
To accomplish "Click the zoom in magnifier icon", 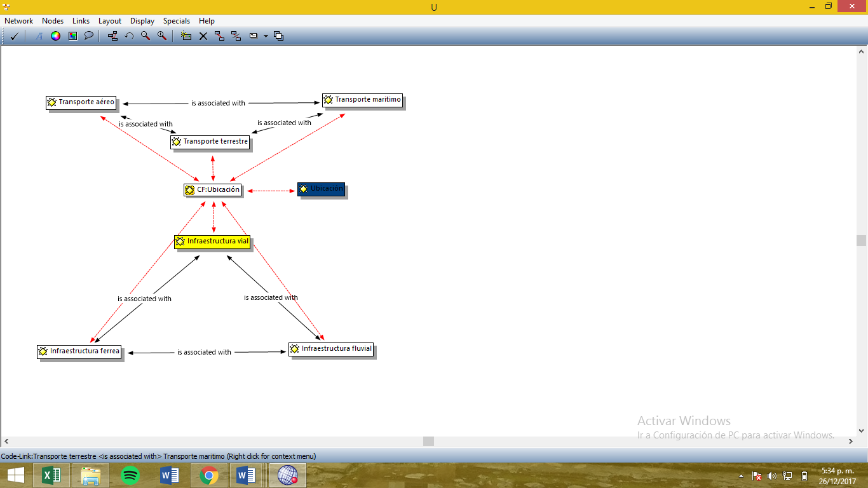I will click(x=162, y=36).
